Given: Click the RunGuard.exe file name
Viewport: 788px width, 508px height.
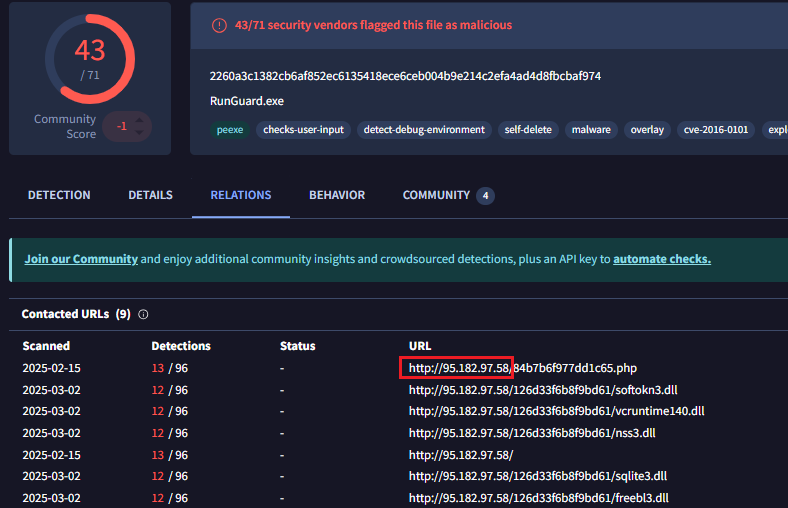Looking at the screenshot, I should coord(247,101).
